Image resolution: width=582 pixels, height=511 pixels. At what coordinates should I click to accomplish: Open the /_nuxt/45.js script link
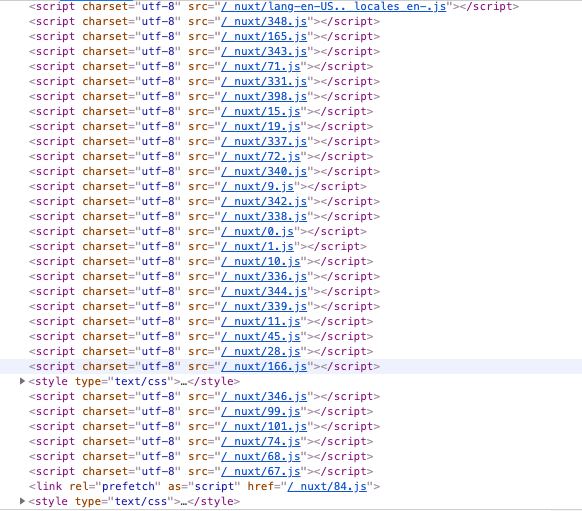coord(261,336)
